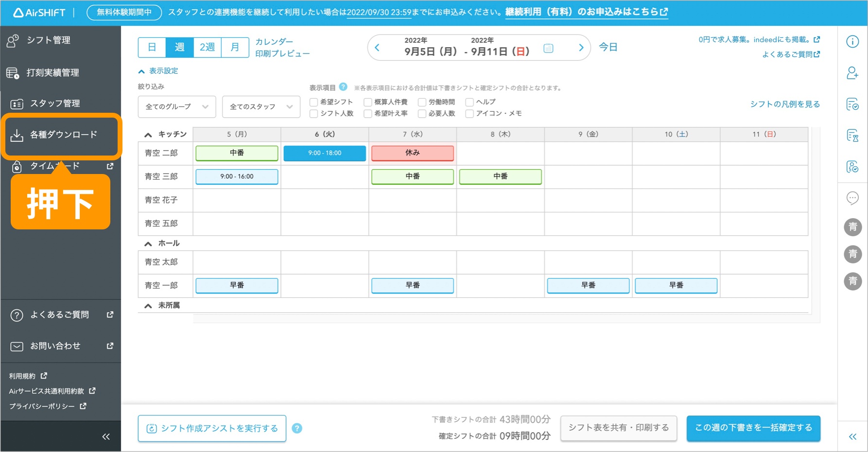Click the chat bubble icon on the right edge
The image size is (868, 452).
tap(852, 198)
